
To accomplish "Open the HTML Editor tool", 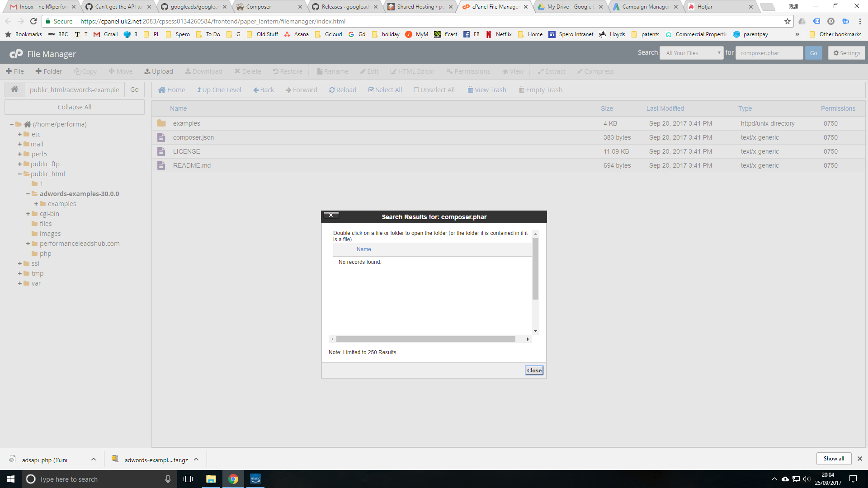I will tap(412, 71).
